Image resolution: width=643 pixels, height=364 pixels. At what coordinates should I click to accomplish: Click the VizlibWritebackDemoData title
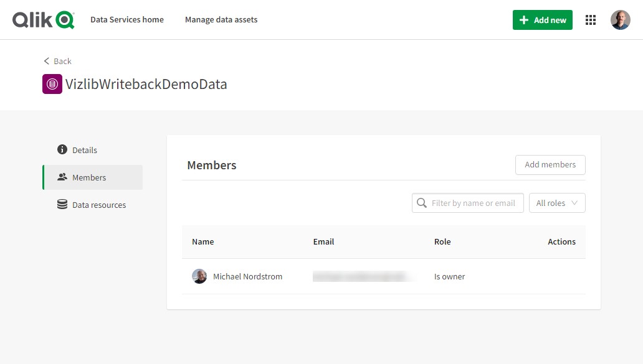(x=146, y=84)
